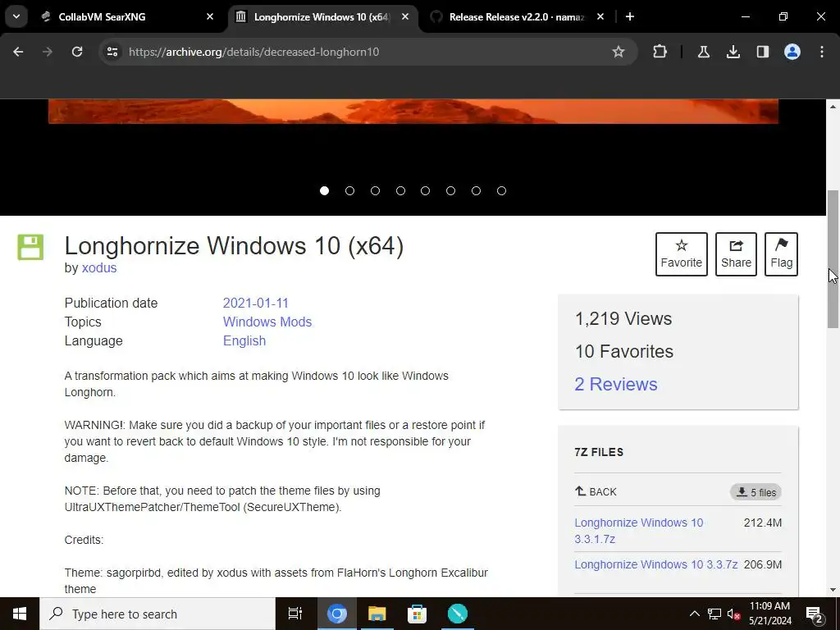Click BACK in the 7Z files list

[596, 492]
